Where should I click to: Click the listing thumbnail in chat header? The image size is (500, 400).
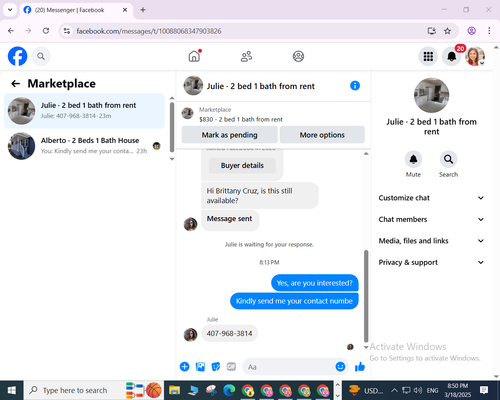click(193, 86)
